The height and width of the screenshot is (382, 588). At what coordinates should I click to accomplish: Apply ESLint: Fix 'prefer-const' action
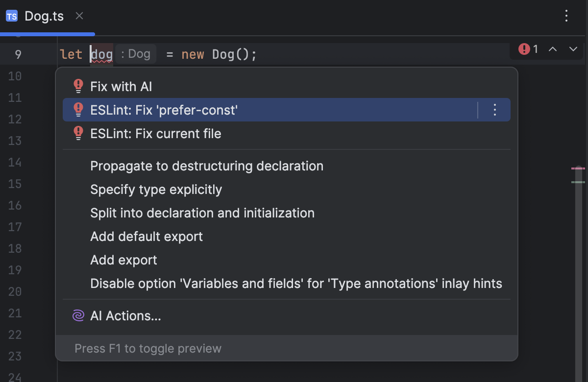[x=164, y=110]
